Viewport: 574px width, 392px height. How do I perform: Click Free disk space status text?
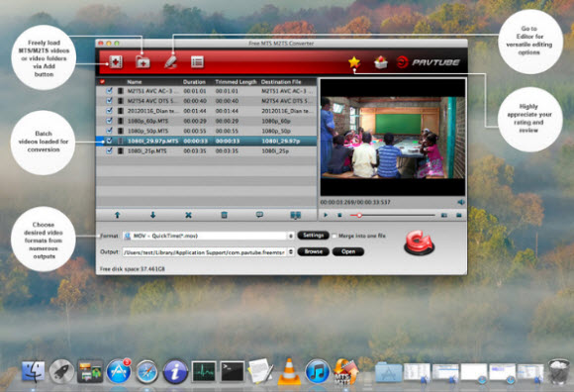133,269
